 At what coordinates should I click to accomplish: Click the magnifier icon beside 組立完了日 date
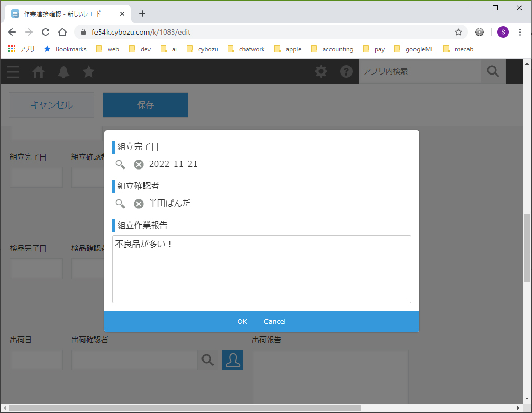coord(121,164)
